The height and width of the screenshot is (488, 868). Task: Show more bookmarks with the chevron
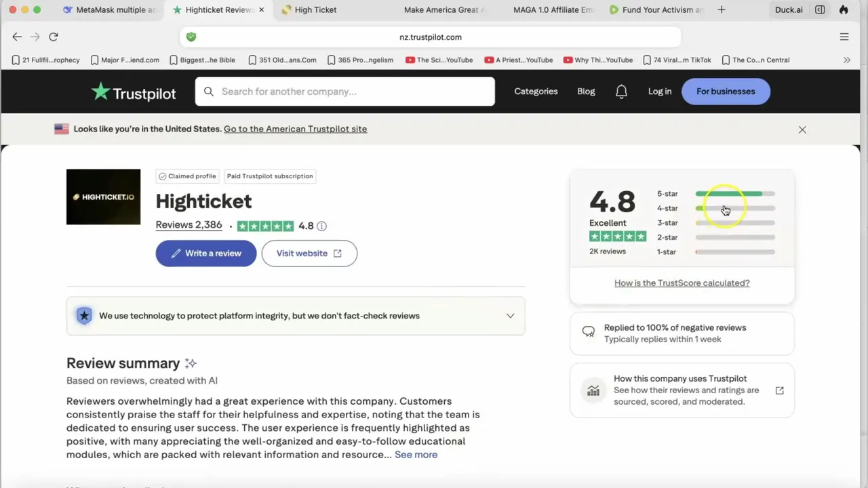click(x=847, y=60)
